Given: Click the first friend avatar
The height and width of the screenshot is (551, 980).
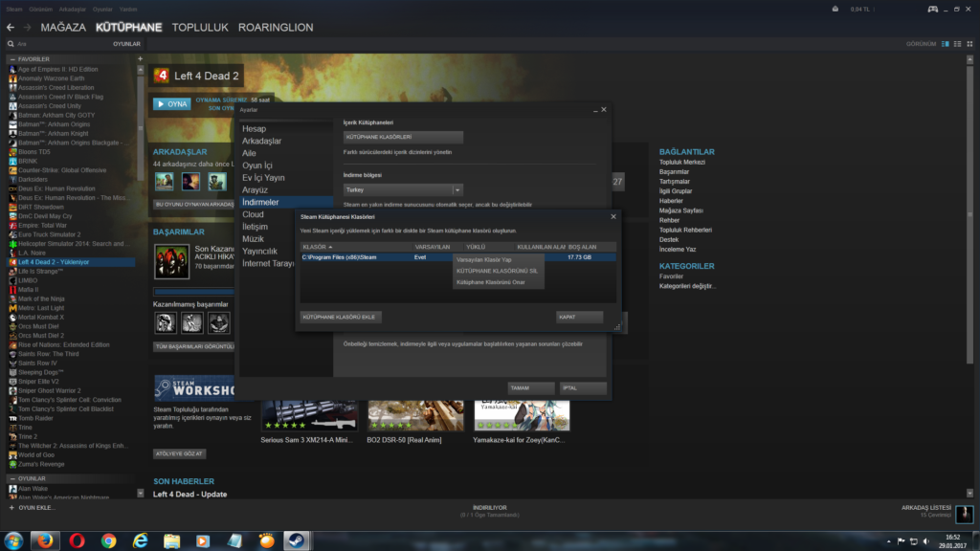Looking at the screenshot, I should click(165, 181).
